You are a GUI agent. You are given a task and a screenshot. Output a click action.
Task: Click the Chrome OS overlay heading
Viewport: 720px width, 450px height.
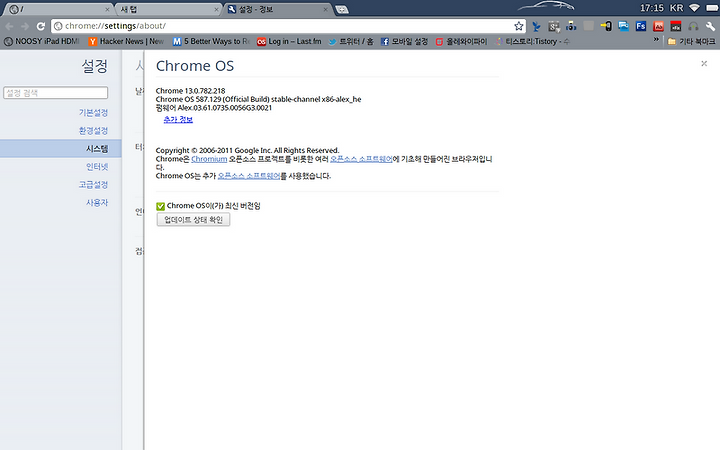(195, 66)
